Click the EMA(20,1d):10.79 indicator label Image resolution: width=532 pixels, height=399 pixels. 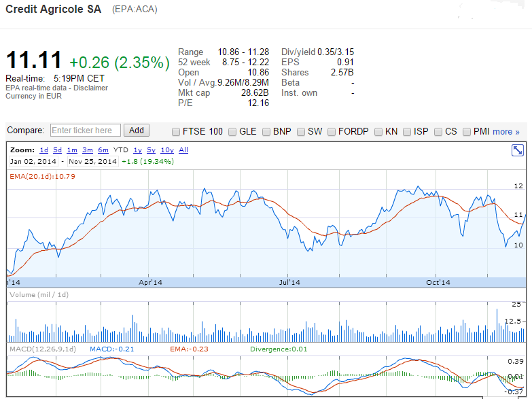click(x=42, y=177)
